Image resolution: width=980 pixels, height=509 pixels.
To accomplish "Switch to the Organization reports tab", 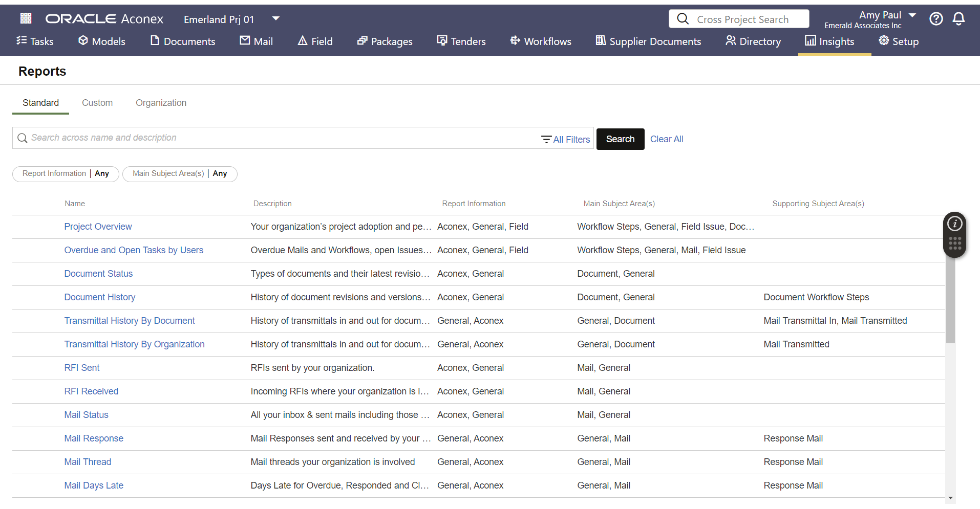I will pos(161,103).
